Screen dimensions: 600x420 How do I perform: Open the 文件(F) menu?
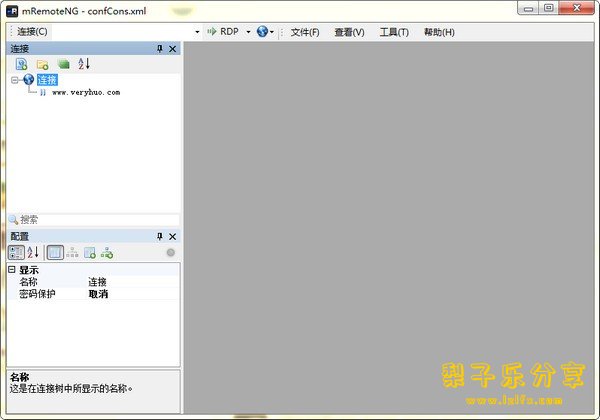(305, 32)
